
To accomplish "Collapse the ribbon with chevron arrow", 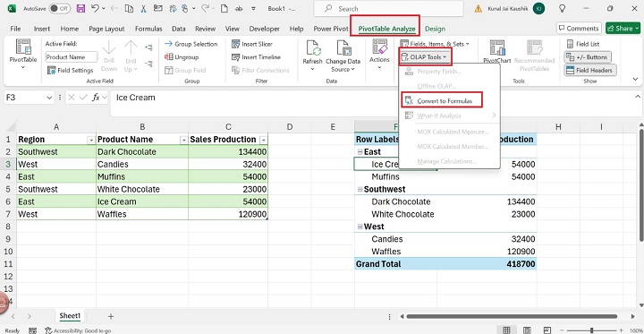I will point(635,79).
